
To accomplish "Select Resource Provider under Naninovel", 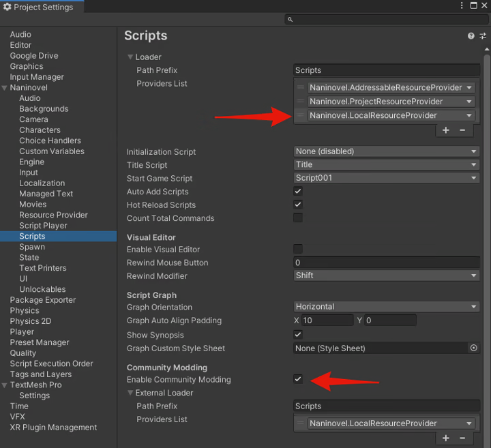I will tap(53, 215).
